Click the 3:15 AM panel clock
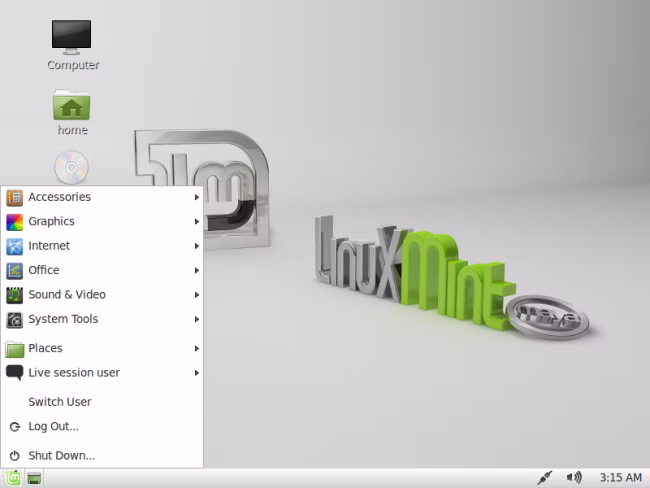 point(621,478)
